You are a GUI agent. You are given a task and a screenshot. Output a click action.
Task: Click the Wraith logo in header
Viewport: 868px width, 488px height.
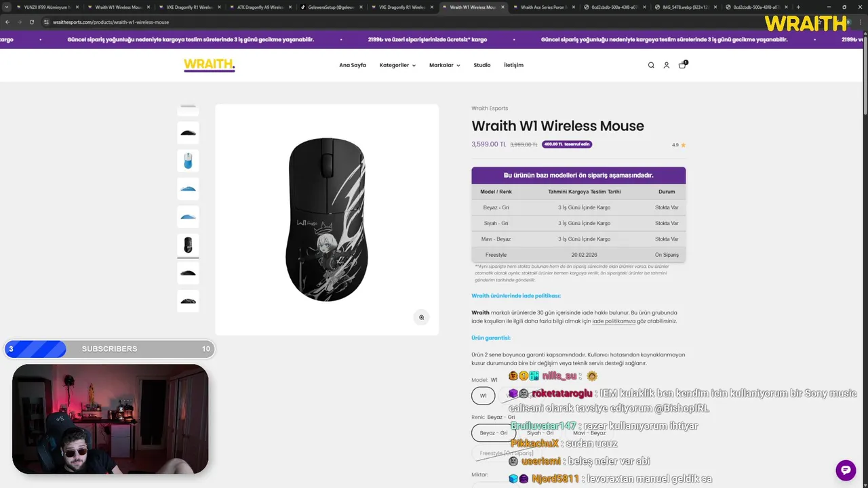pyautogui.click(x=209, y=65)
